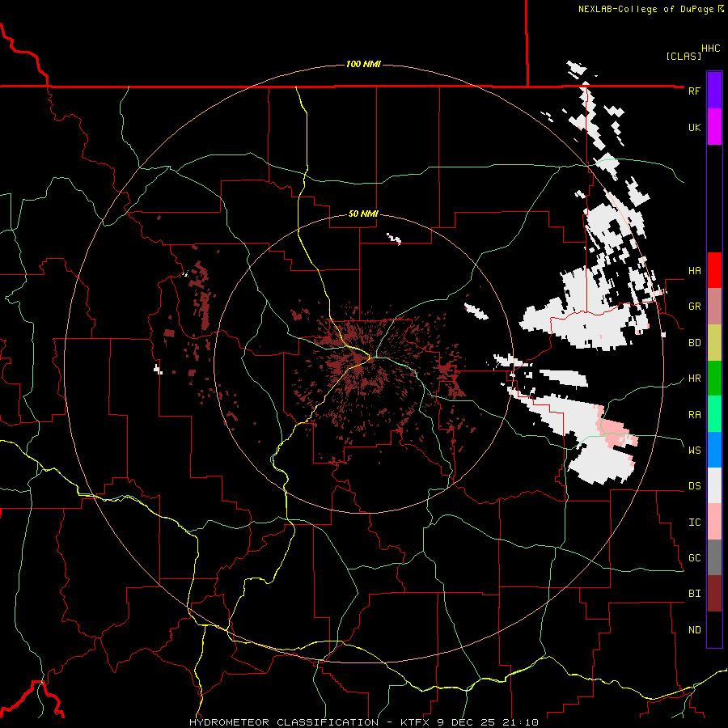This screenshot has width=728, height=728.
Task: Click the BI legend label
Action: 694,594
